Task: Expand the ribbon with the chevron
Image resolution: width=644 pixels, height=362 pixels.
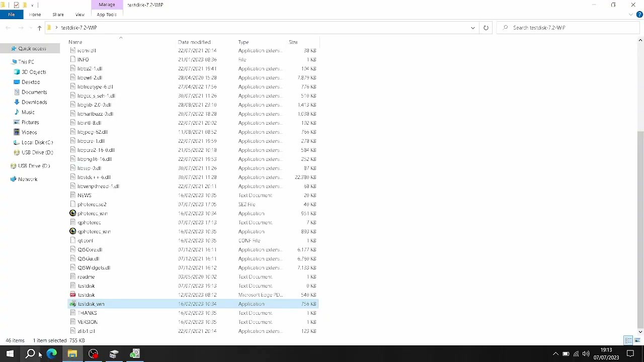Action: pyautogui.click(x=631, y=15)
